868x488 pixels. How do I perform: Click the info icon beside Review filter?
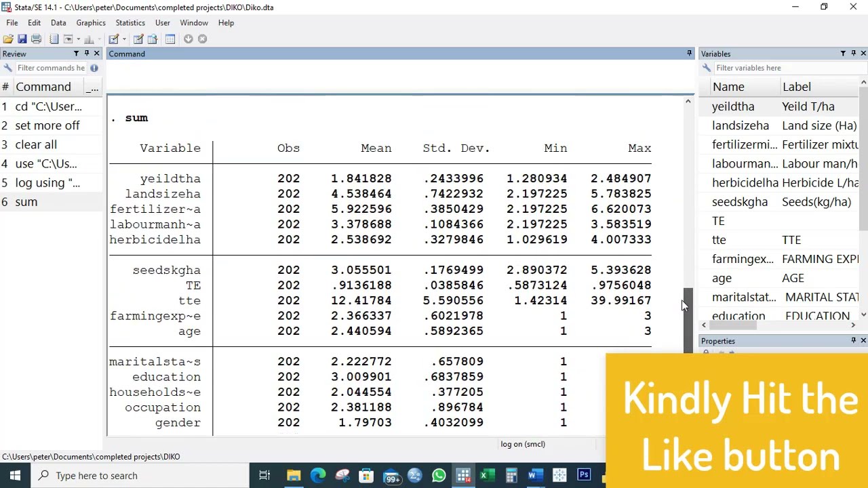point(94,68)
